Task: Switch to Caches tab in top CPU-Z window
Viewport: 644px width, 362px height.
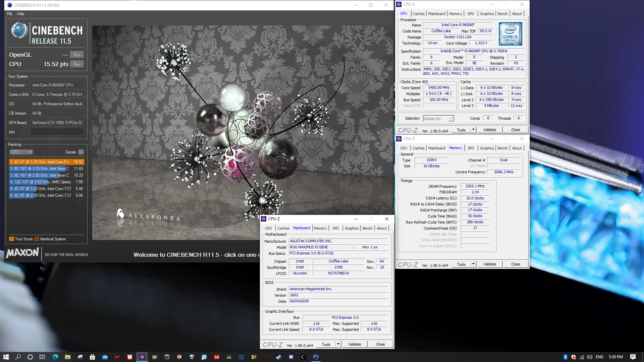Action: coord(418,14)
